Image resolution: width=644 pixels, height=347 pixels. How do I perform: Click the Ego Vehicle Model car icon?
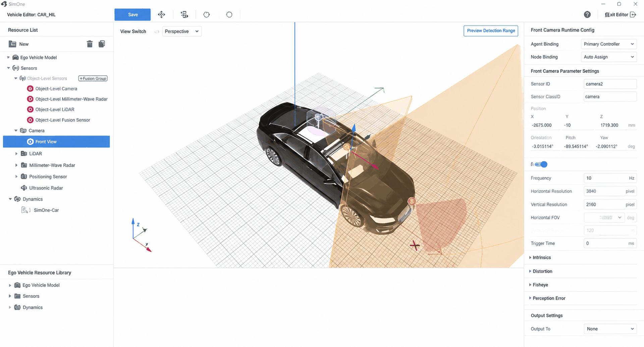pyautogui.click(x=15, y=57)
